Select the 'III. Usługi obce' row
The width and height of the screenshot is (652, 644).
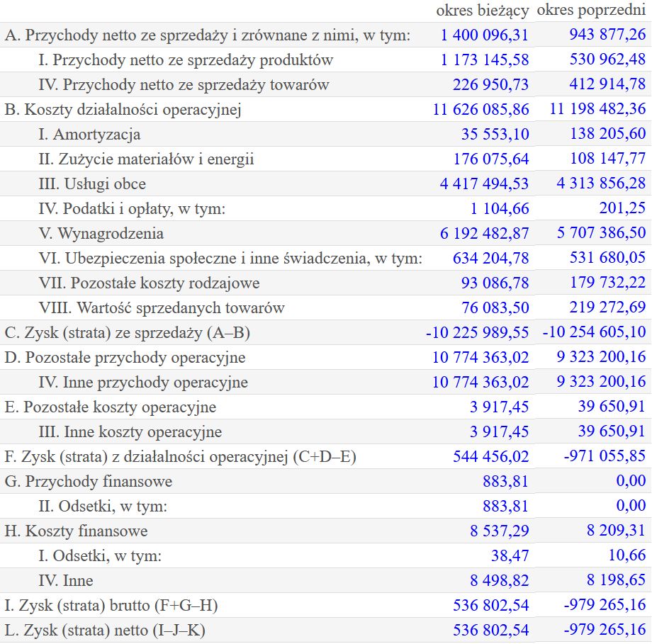click(x=326, y=183)
